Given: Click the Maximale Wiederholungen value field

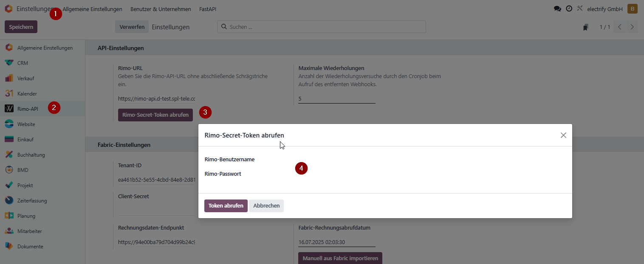Looking at the screenshot, I should [x=337, y=98].
